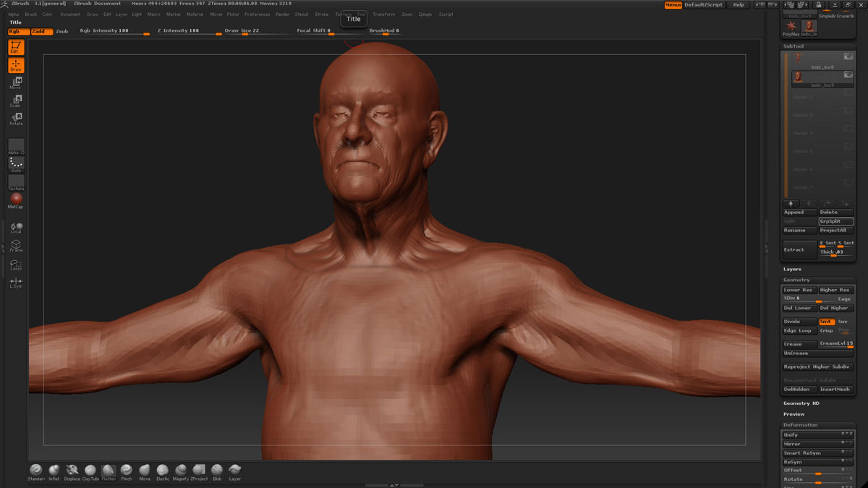
Task: Open the MatCap material picker
Action: coord(16,200)
